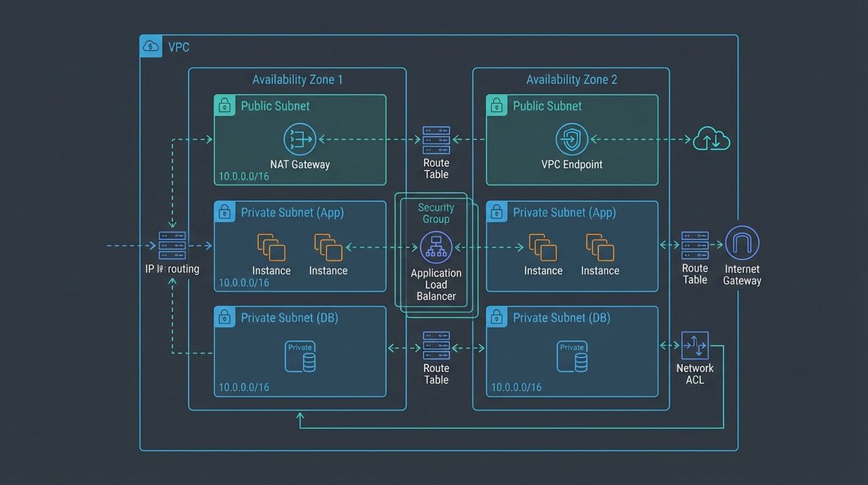
Task: Click the Public Subnet lock icon in Zone 1
Action: [224, 105]
